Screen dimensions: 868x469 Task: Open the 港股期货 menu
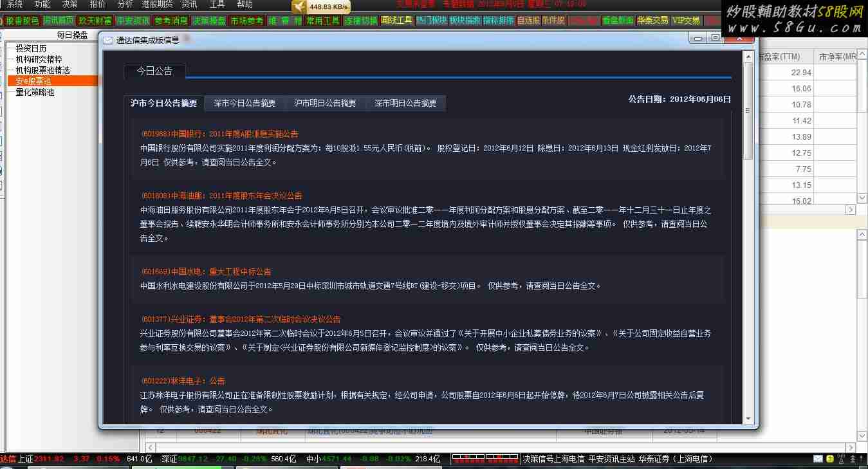tap(158, 5)
